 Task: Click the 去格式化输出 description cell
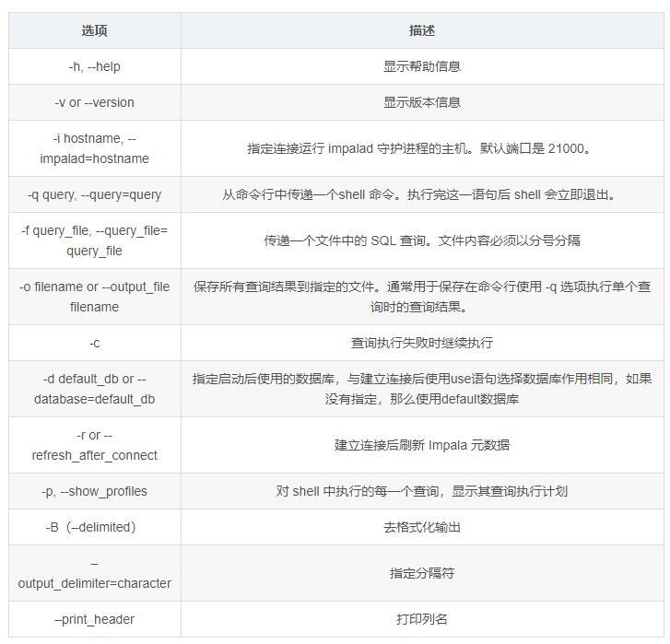(422, 527)
